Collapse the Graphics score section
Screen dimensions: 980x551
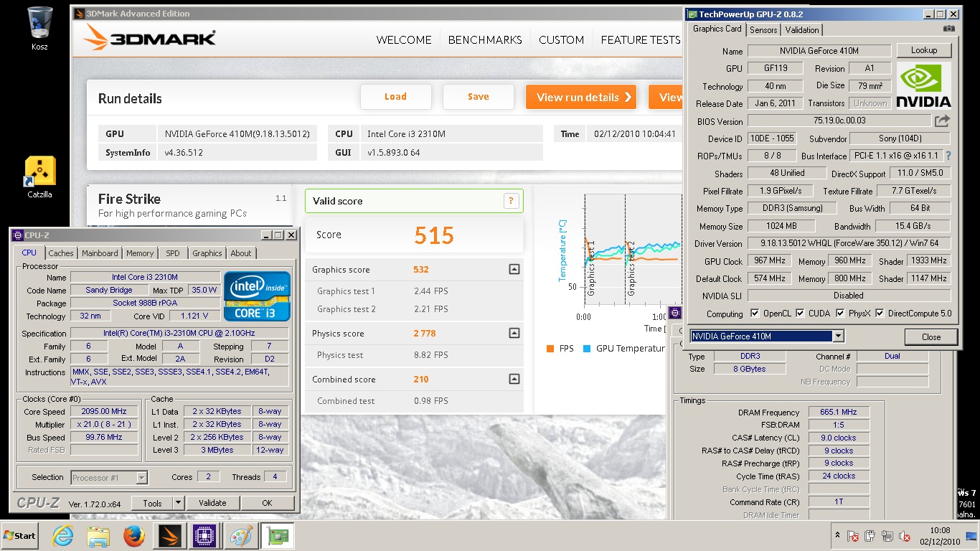click(514, 270)
